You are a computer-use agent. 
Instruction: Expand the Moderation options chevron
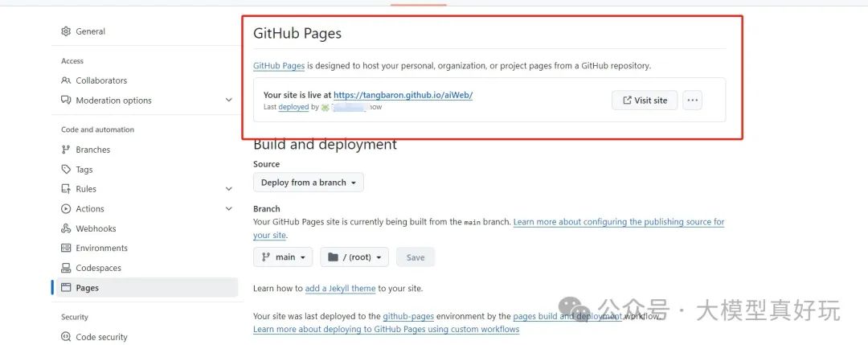(229, 101)
